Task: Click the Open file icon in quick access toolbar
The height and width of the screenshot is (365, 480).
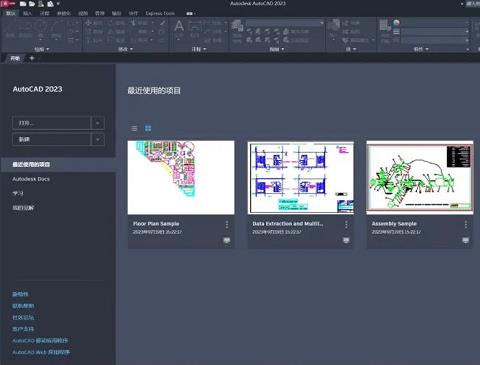Action: pos(32,4)
